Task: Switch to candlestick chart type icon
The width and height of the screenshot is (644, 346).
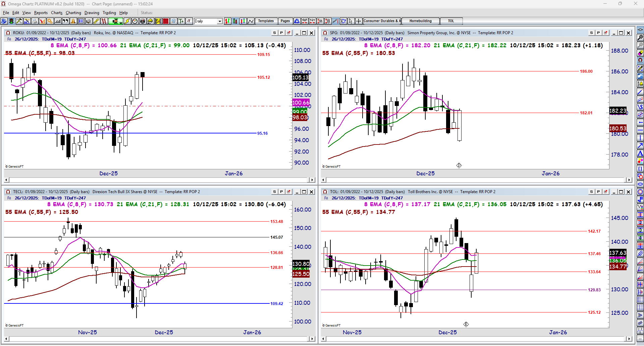Action: tap(235, 21)
